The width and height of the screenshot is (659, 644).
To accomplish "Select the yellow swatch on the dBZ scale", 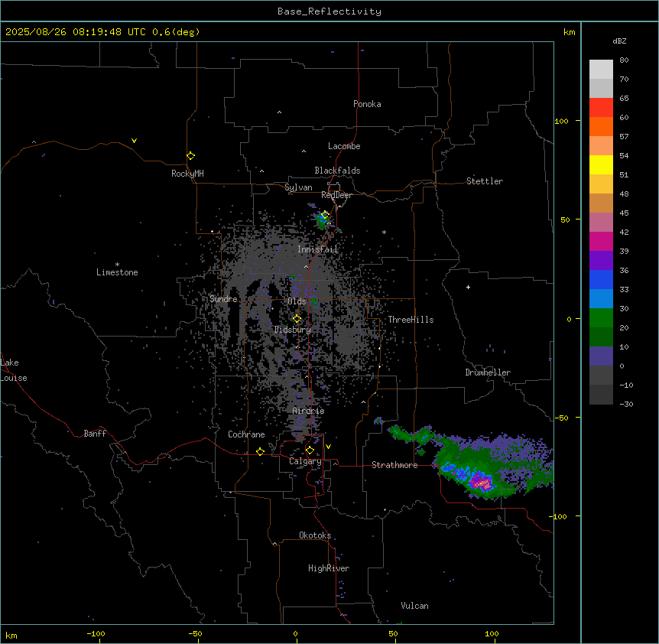I will [x=601, y=164].
